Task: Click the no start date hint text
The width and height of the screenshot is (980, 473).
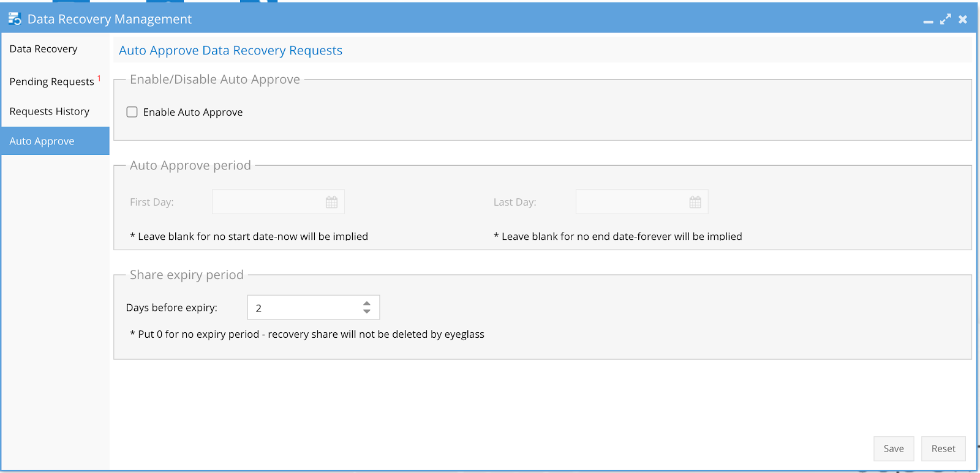Action: 249,236
